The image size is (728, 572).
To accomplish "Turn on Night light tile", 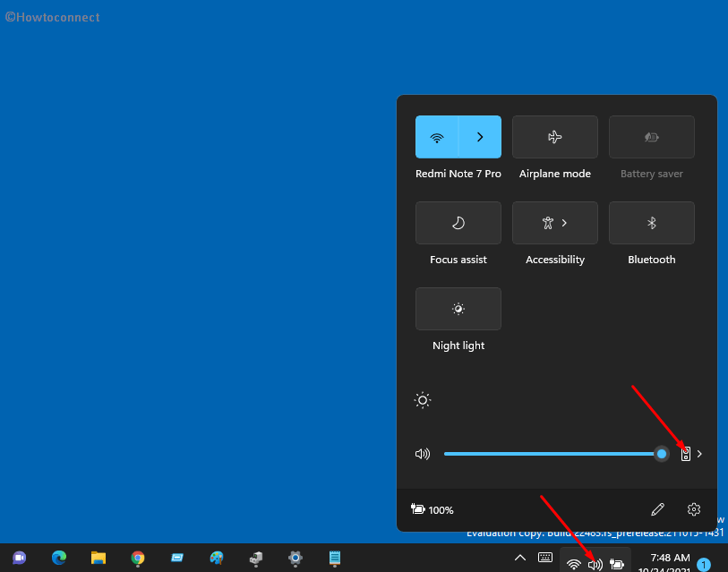I will (x=458, y=309).
